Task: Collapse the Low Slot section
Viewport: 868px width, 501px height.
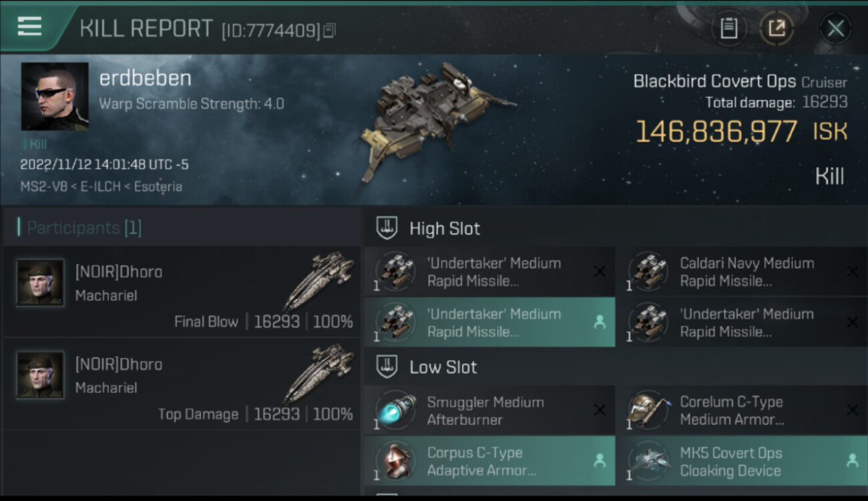Action: [x=387, y=367]
